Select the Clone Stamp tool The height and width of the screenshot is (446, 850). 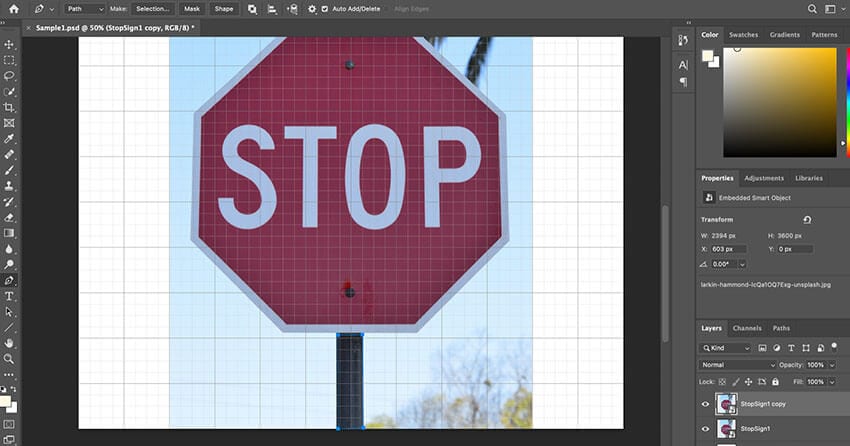tap(9, 186)
